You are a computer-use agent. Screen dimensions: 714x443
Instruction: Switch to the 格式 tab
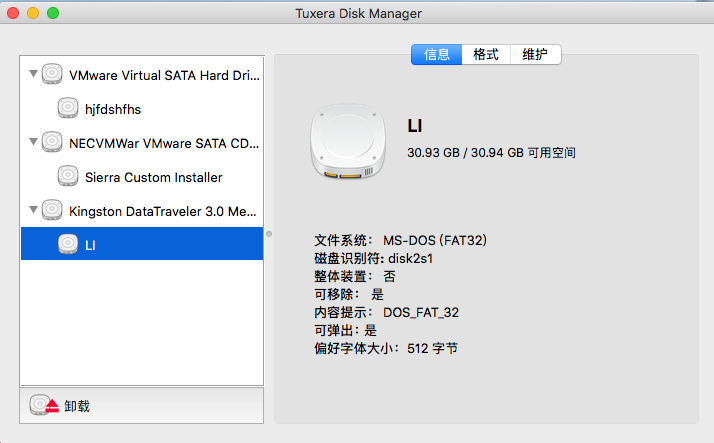486,55
